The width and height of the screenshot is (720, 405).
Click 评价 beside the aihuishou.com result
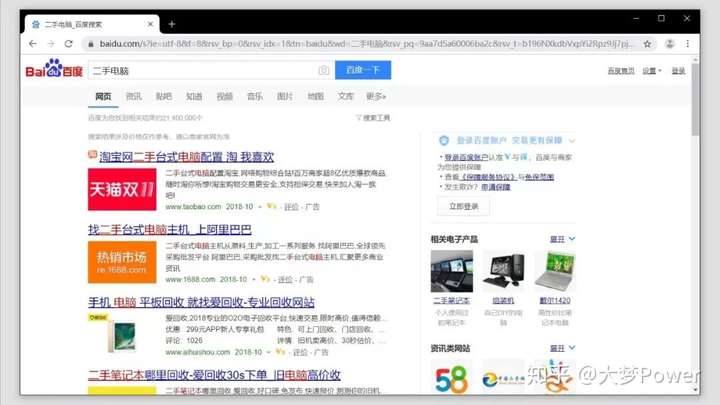(x=300, y=353)
